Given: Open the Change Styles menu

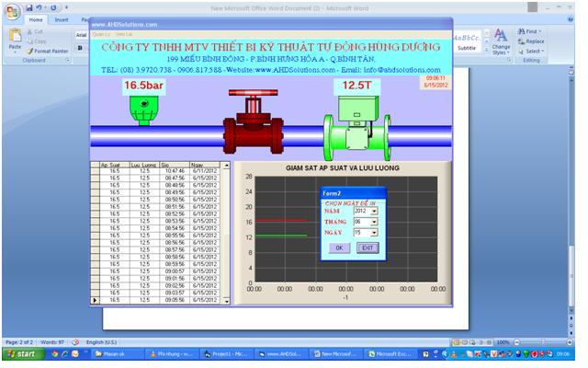Looking at the screenshot, I should tap(501, 41).
